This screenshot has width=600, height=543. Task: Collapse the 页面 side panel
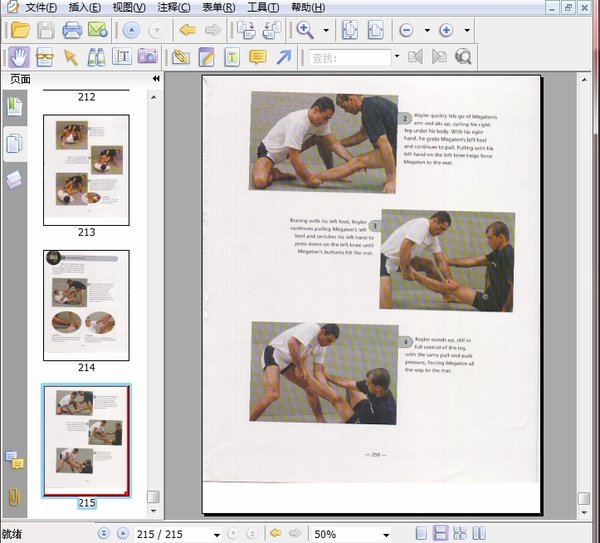pyautogui.click(x=156, y=79)
